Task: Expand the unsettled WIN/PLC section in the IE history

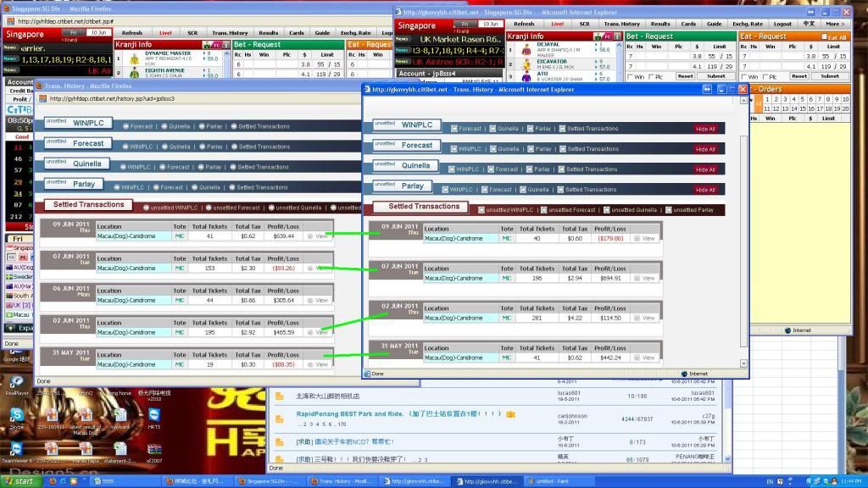Action: tap(408, 125)
